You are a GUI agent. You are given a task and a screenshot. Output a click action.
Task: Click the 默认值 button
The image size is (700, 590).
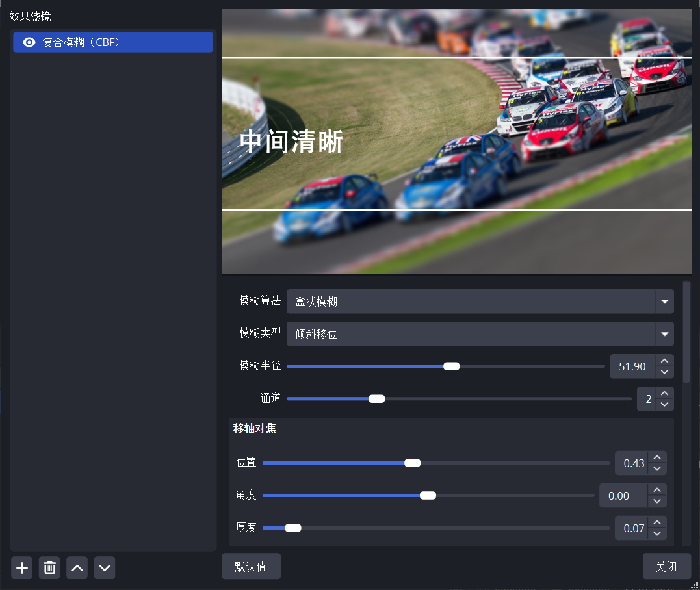[251, 567]
